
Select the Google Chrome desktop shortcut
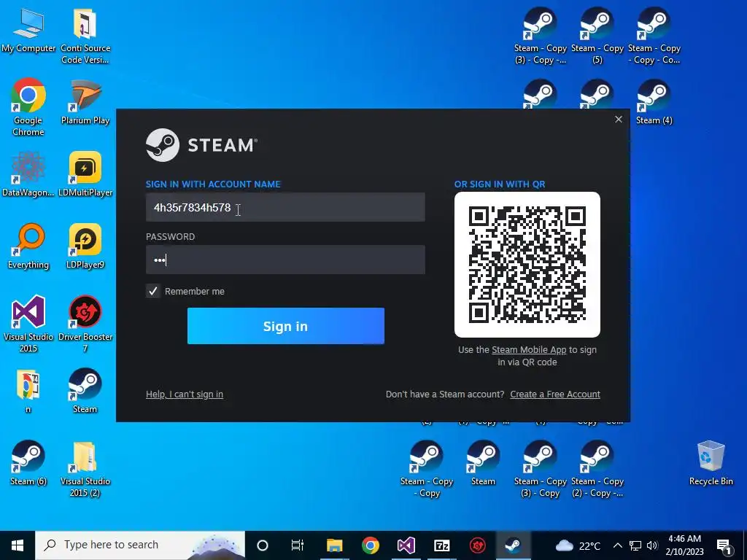coord(28,108)
